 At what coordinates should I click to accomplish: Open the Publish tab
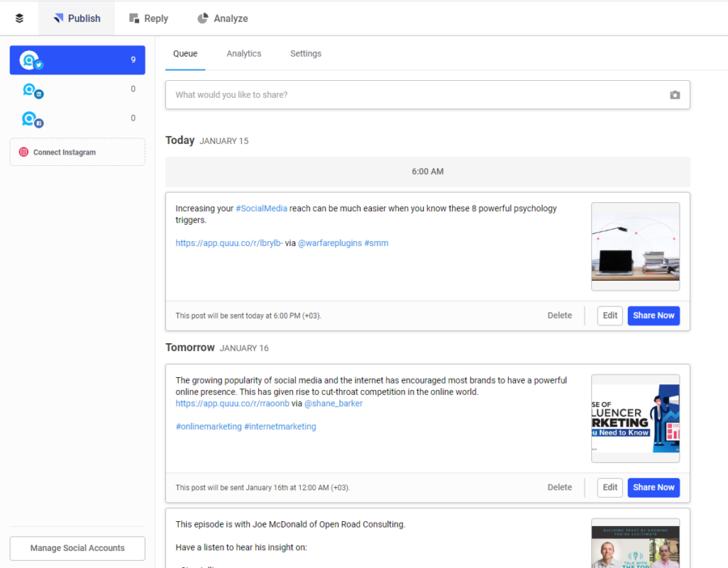tap(77, 18)
